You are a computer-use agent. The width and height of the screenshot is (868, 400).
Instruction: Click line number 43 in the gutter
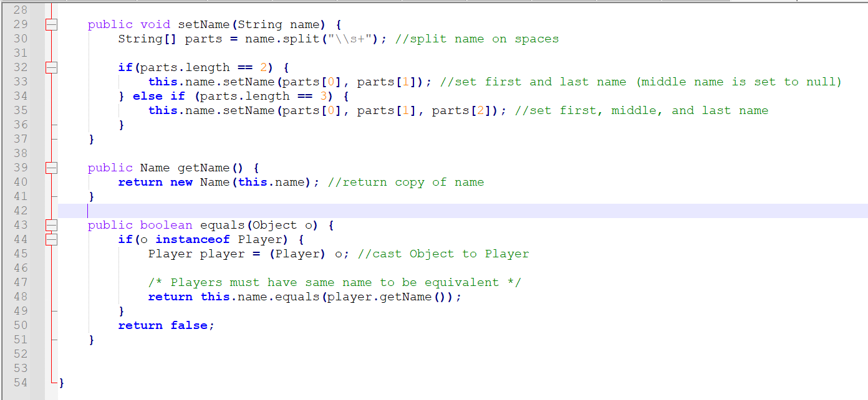21,225
